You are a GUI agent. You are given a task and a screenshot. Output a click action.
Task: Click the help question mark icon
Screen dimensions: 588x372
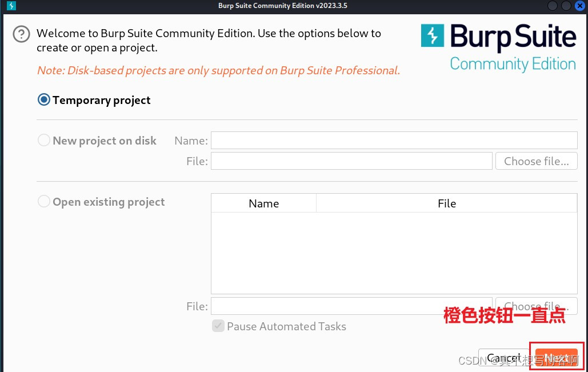(x=21, y=34)
